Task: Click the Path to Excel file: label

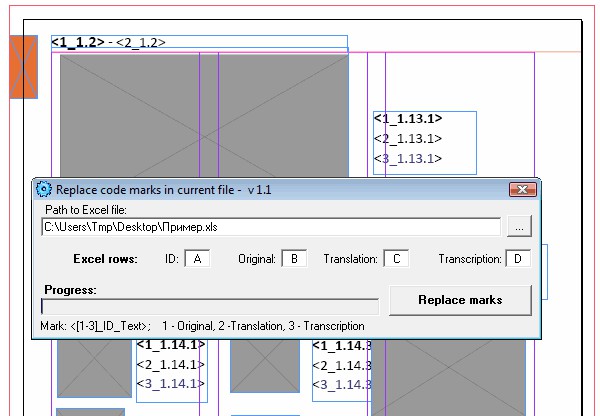Action: [x=86, y=210]
